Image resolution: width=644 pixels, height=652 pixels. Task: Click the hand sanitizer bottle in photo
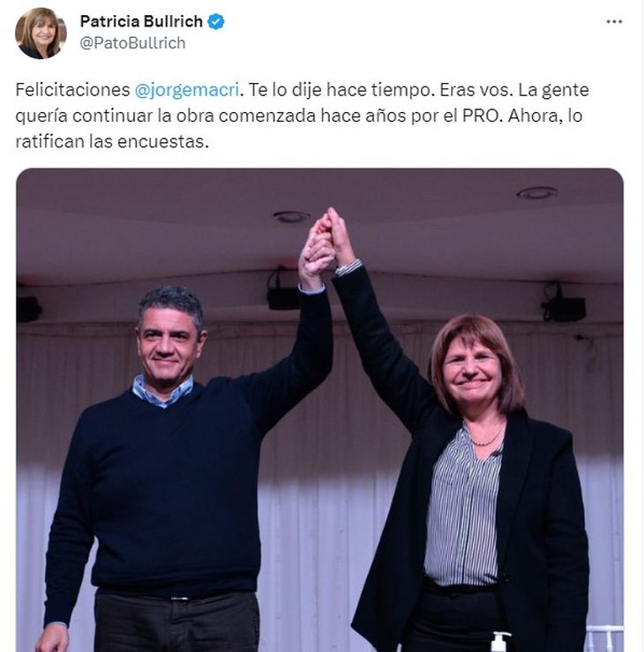pyautogui.click(x=500, y=641)
